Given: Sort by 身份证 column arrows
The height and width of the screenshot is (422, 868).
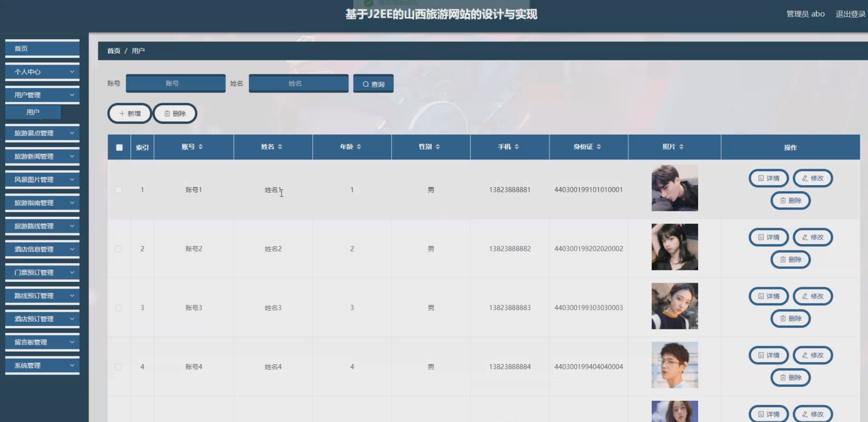Looking at the screenshot, I should coord(599,147).
